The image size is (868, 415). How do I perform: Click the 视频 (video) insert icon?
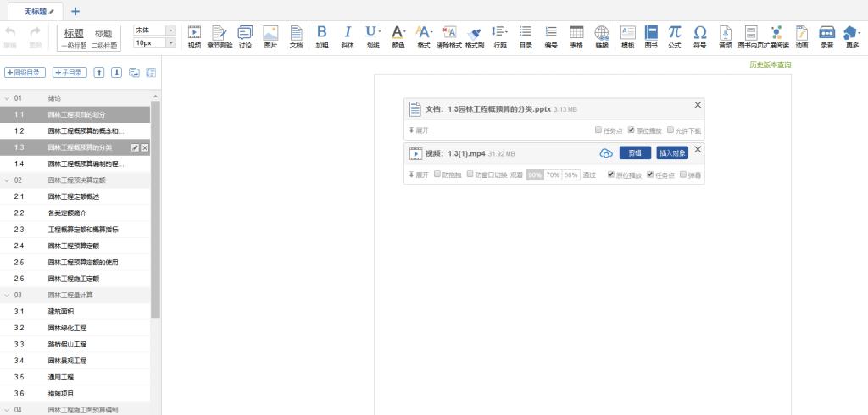tap(194, 36)
